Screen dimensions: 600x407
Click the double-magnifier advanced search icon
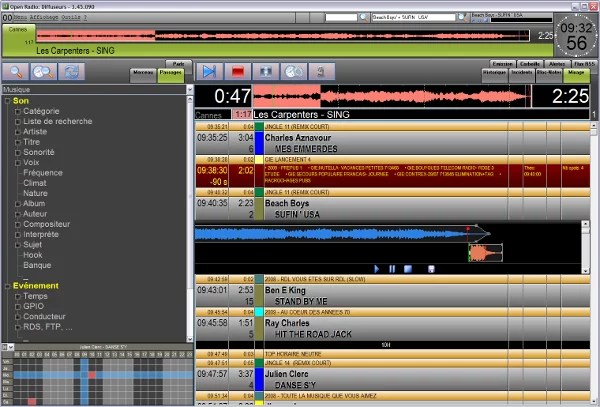(x=43, y=71)
